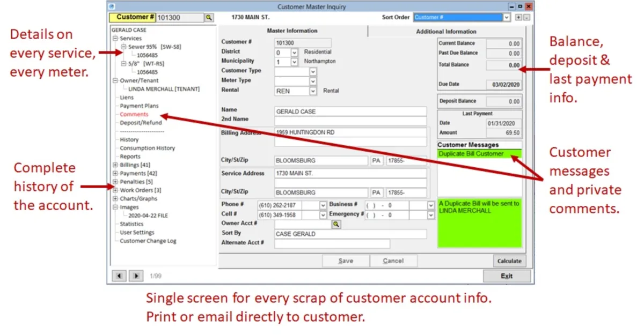Click the Cancel button

click(393, 261)
